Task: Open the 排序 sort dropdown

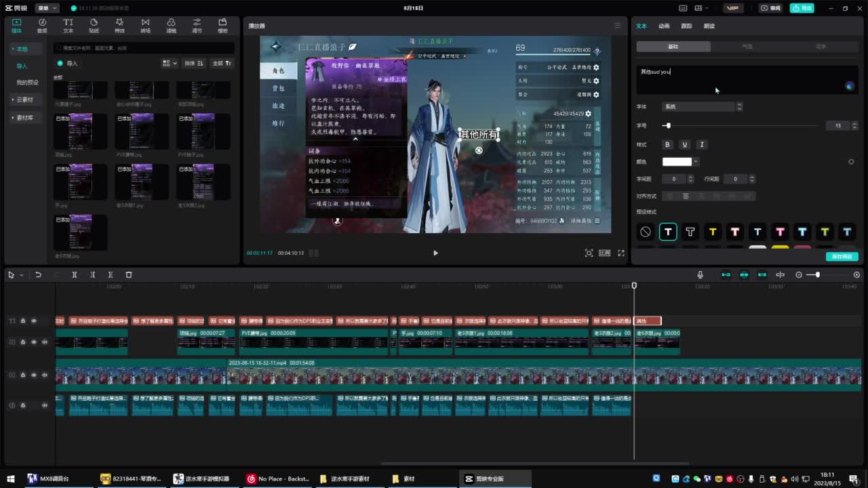Action: coord(194,63)
